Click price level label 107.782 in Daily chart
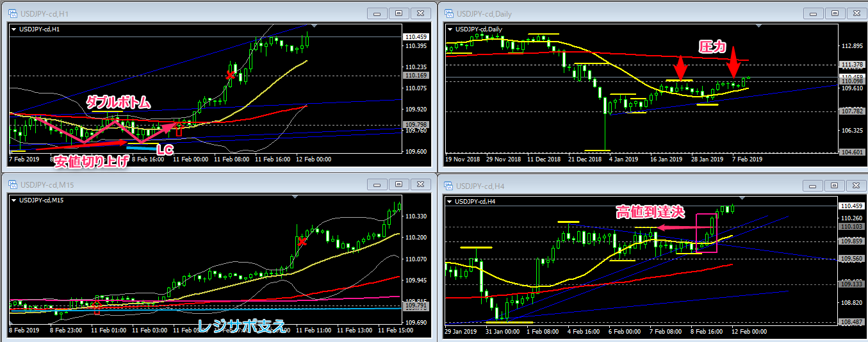This screenshot has width=868, height=342. tap(852, 111)
